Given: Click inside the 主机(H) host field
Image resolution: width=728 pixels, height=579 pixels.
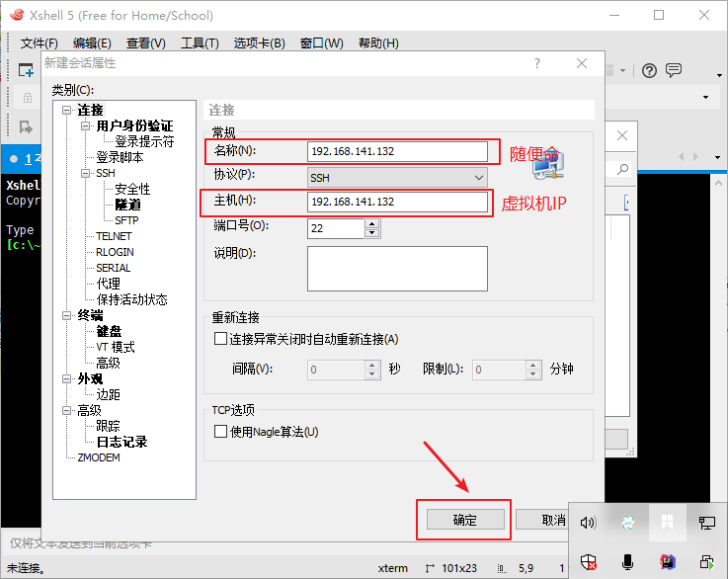Looking at the screenshot, I should point(397,202).
